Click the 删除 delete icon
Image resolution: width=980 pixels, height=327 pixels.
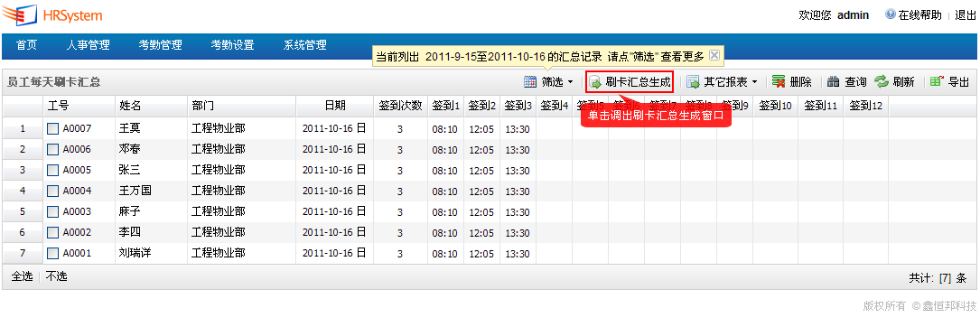(779, 82)
